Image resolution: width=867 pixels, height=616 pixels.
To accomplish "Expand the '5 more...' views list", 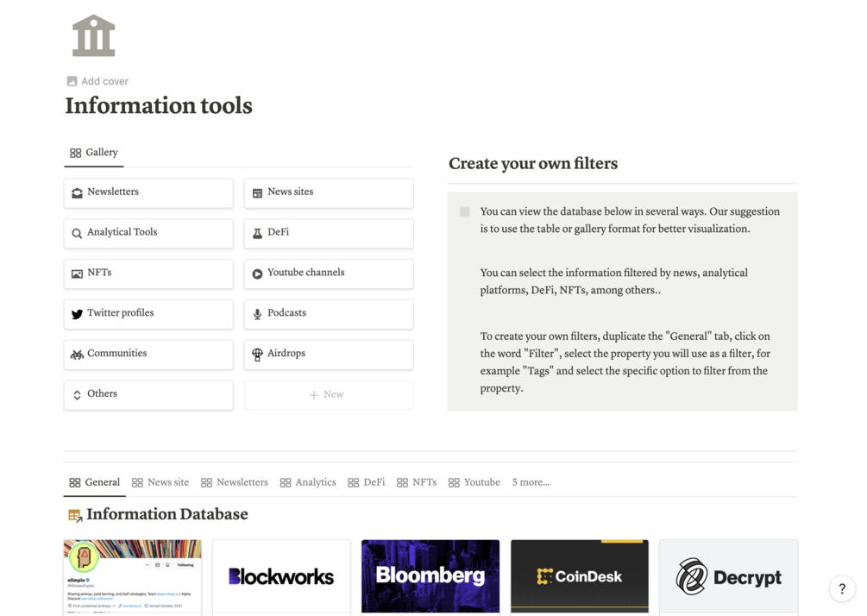I will pos(531,482).
